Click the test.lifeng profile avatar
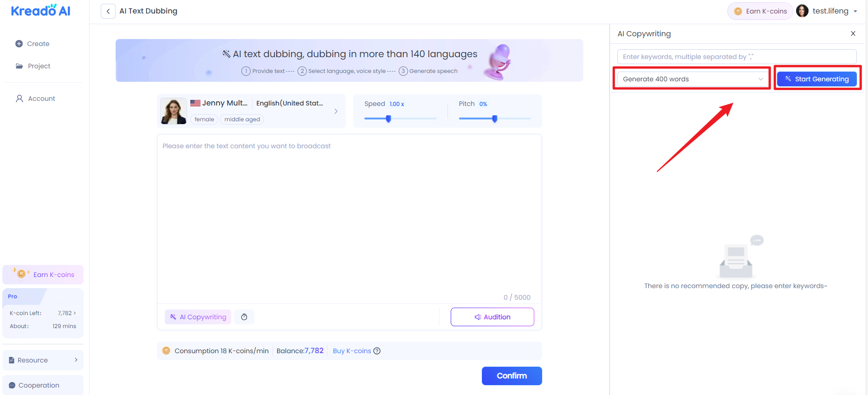The image size is (868, 395). pyautogui.click(x=802, y=11)
